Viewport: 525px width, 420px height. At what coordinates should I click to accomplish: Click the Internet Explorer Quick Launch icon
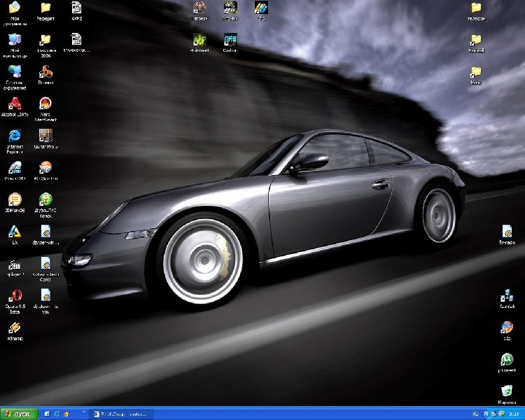click(57, 414)
